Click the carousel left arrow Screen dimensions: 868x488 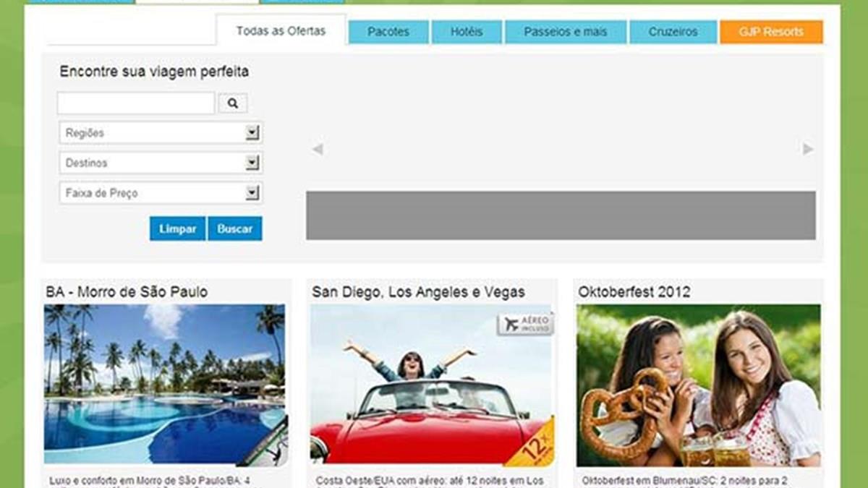pyautogui.click(x=317, y=150)
